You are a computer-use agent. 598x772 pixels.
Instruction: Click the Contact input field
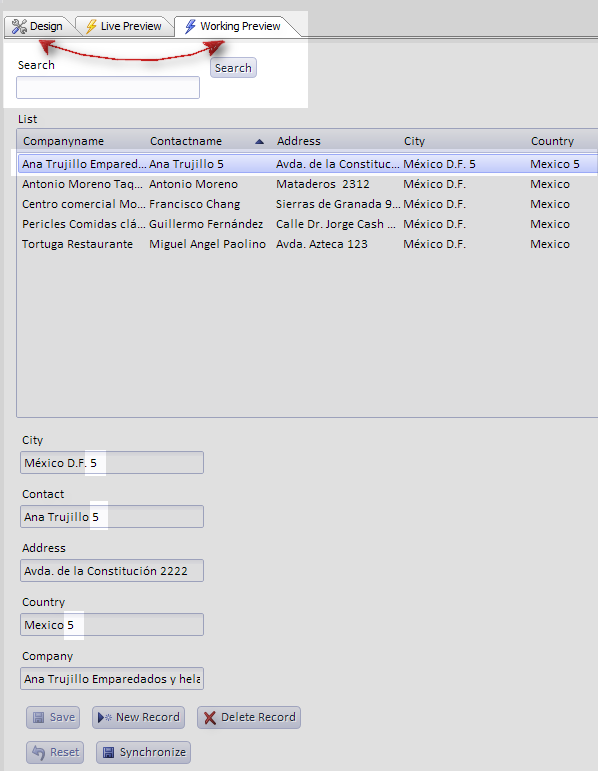(112, 517)
